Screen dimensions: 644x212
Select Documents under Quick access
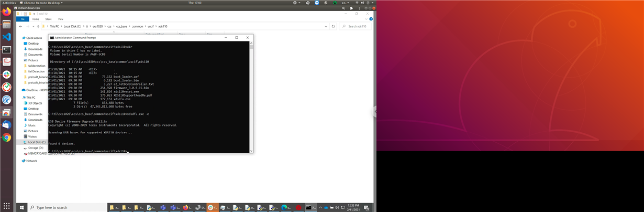(x=35, y=55)
